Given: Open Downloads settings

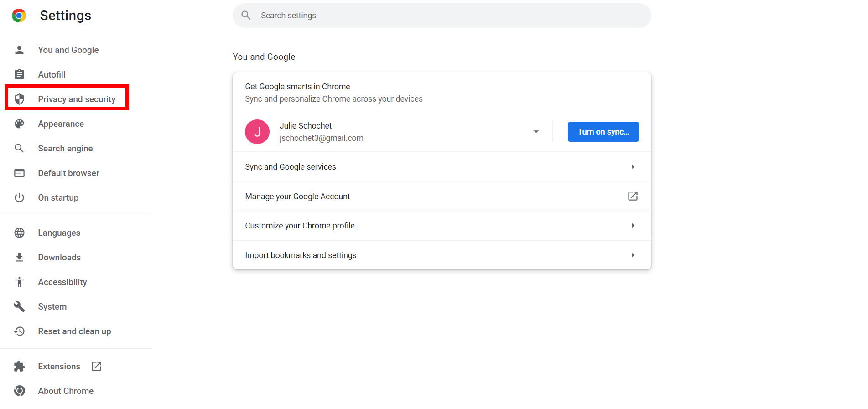Looking at the screenshot, I should [x=59, y=257].
